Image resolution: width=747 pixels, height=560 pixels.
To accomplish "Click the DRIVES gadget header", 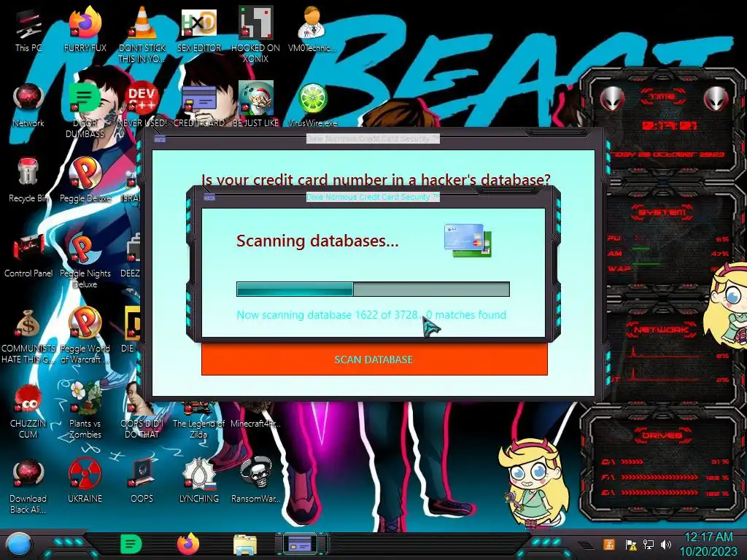I will click(x=662, y=435).
